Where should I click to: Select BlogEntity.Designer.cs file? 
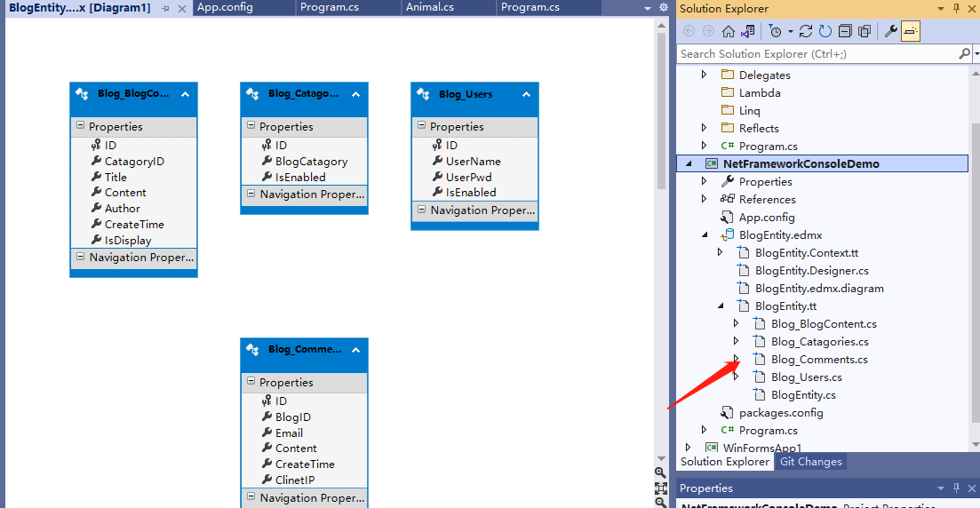pyautogui.click(x=811, y=271)
